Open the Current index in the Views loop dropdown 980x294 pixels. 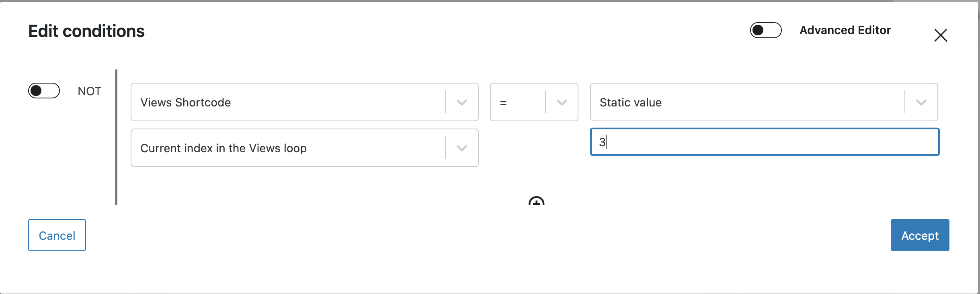[x=304, y=148]
